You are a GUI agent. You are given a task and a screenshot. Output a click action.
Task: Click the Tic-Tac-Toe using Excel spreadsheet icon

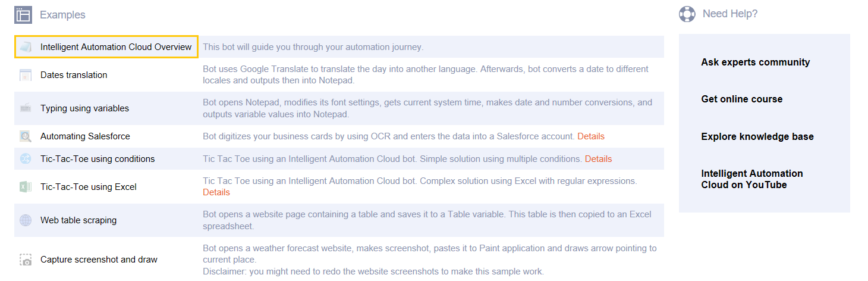[x=25, y=187]
